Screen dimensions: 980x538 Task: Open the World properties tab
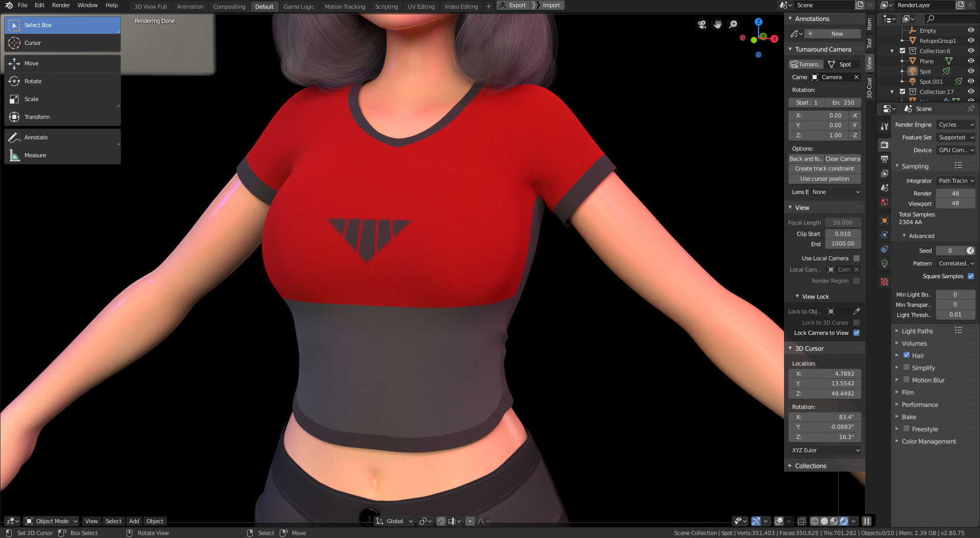(885, 202)
